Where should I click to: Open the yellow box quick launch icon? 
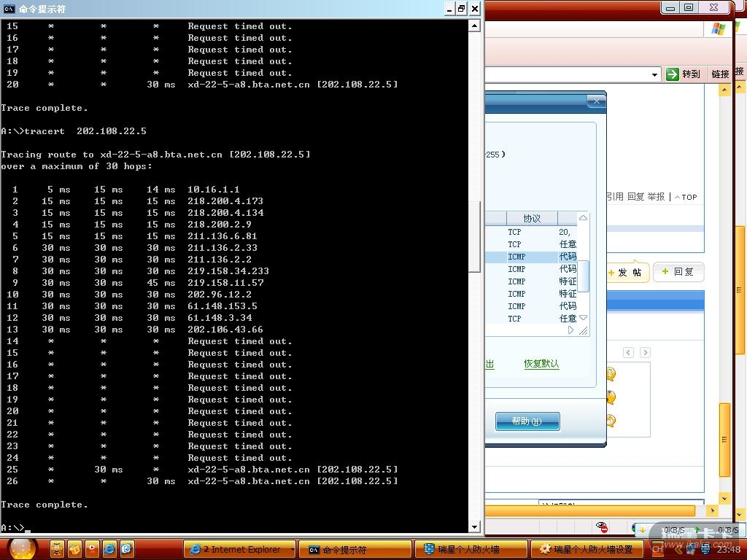coord(75,549)
